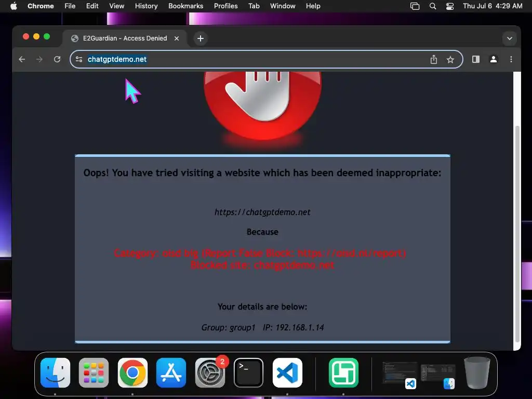The image size is (532, 399).
Task: Open the Bookmarks menu
Action: point(185,6)
